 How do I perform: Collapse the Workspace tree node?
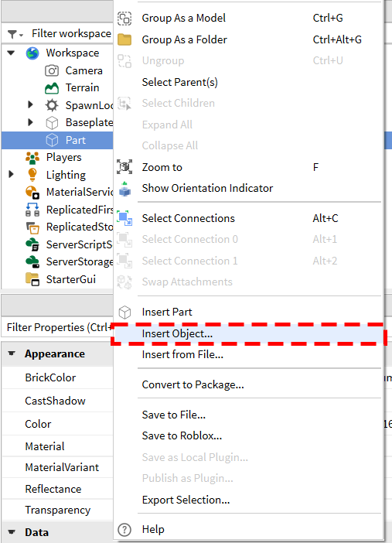[x=11, y=53]
